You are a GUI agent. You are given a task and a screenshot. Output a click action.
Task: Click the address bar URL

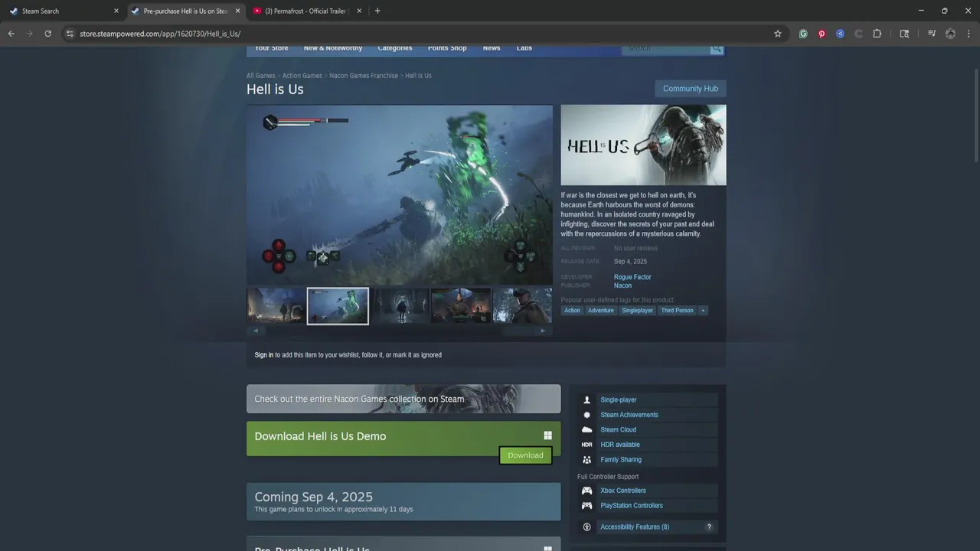[x=160, y=34]
